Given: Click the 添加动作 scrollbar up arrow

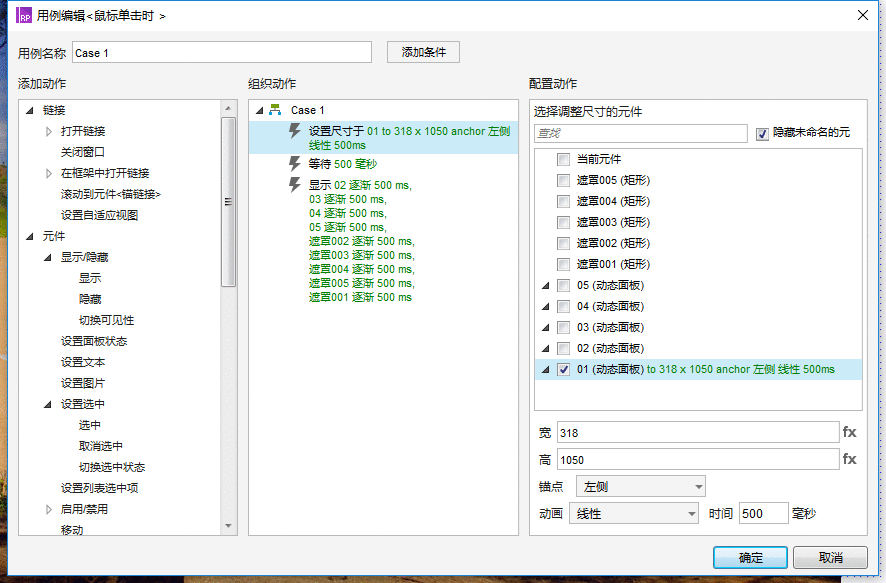Looking at the screenshot, I should [x=228, y=108].
